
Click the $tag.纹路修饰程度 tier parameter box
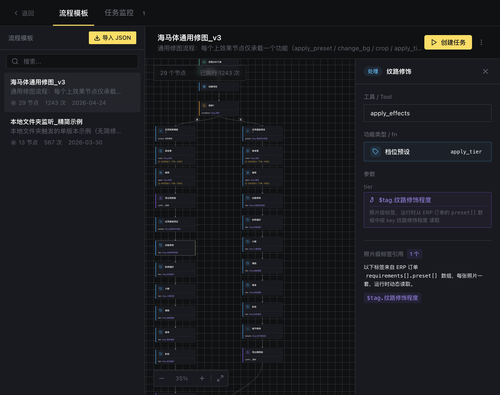(x=428, y=210)
